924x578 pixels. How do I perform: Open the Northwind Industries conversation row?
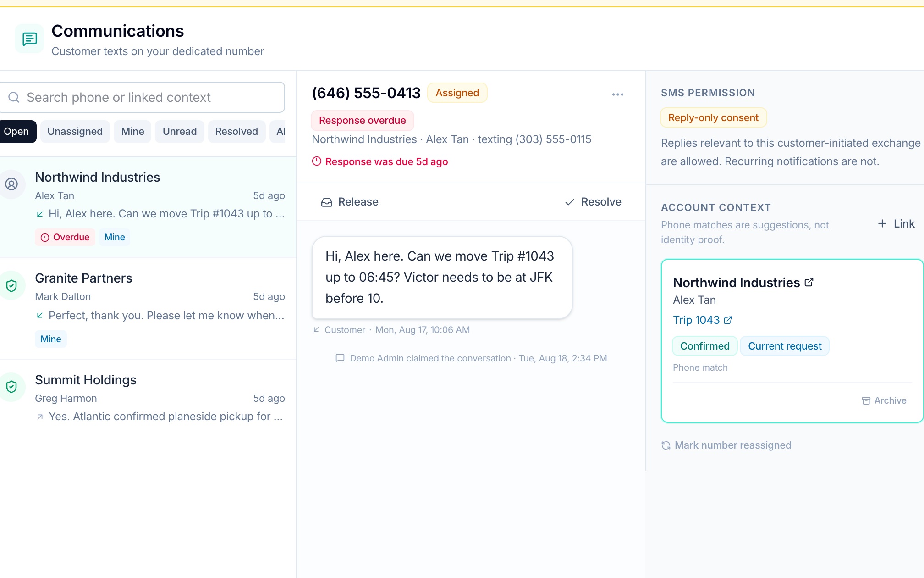pos(148,207)
